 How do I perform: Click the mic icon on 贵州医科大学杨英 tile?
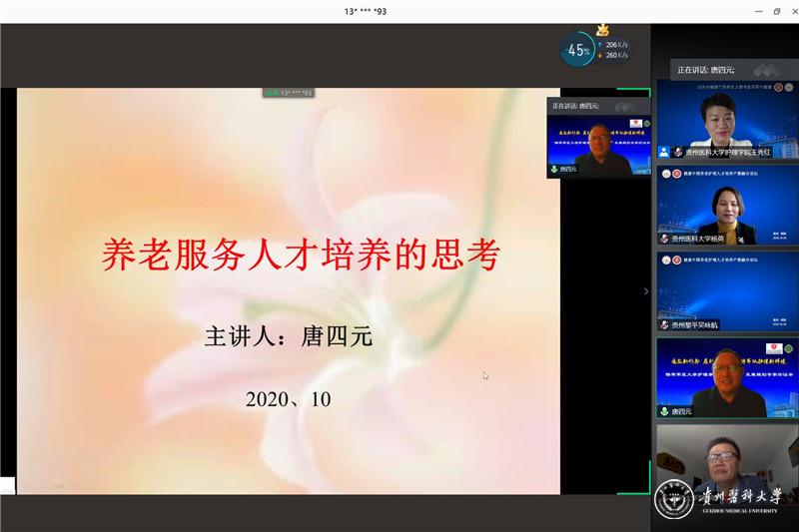click(663, 239)
